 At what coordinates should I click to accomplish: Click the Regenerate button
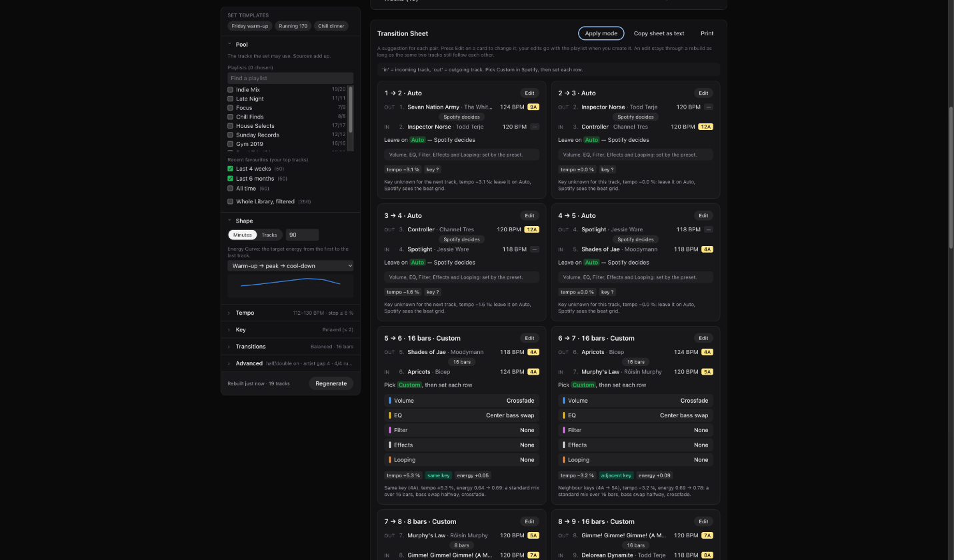[331, 383]
